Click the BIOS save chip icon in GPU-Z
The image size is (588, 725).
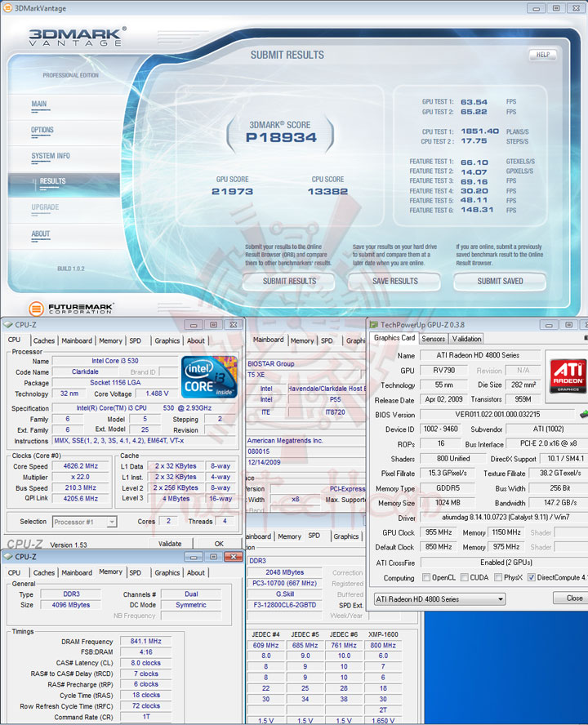584,414
